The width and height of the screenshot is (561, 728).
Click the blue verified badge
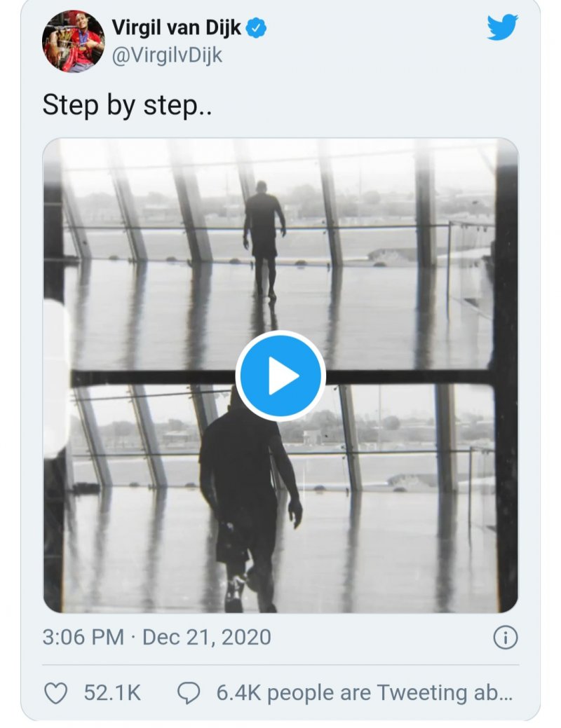[x=257, y=29]
